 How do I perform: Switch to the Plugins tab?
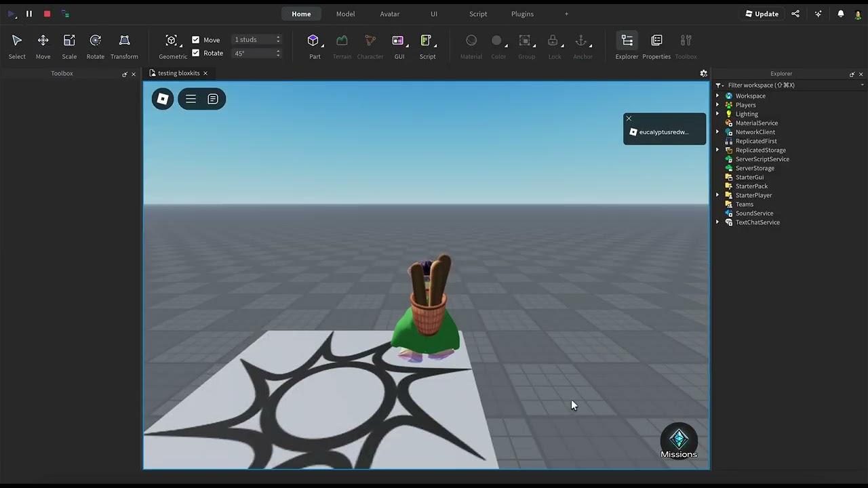(522, 14)
